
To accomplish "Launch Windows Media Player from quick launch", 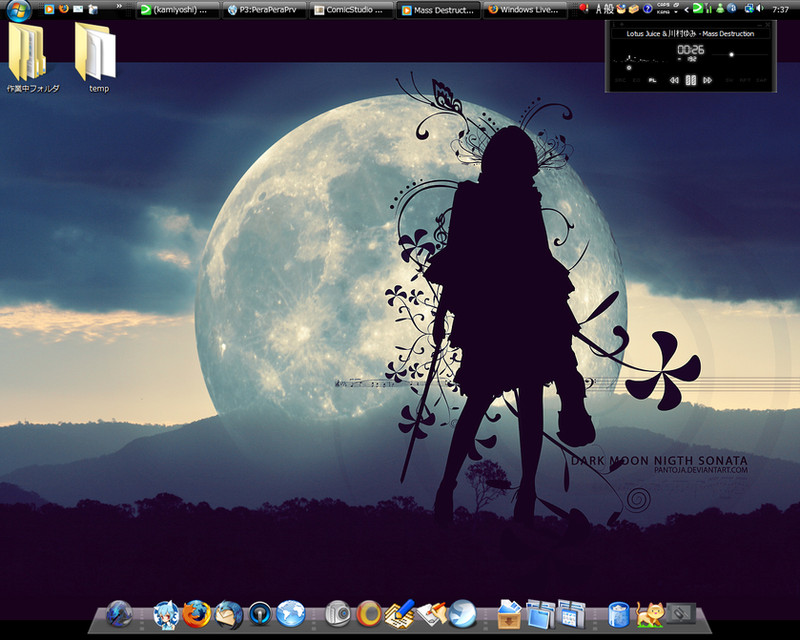I will [49, 9].
